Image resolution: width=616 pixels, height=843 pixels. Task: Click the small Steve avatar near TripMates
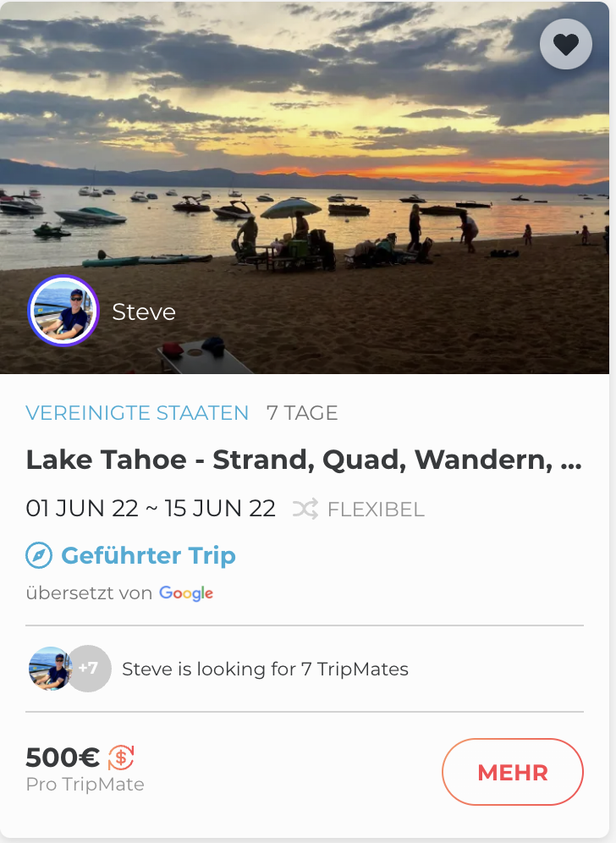tap(49, 669)
